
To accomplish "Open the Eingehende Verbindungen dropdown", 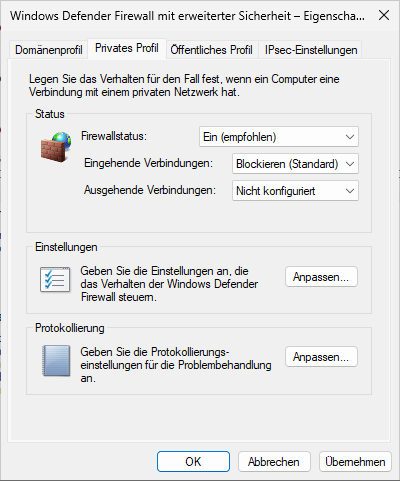I will (295, 164).
